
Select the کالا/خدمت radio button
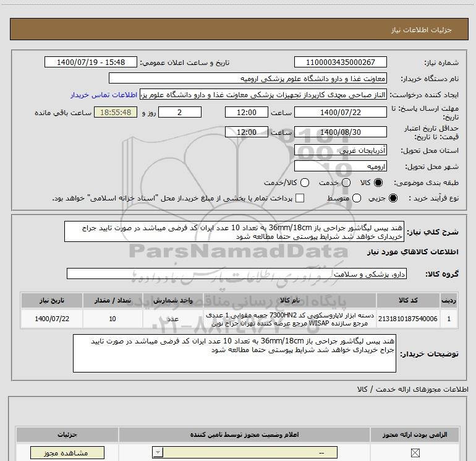coord(305,183)
